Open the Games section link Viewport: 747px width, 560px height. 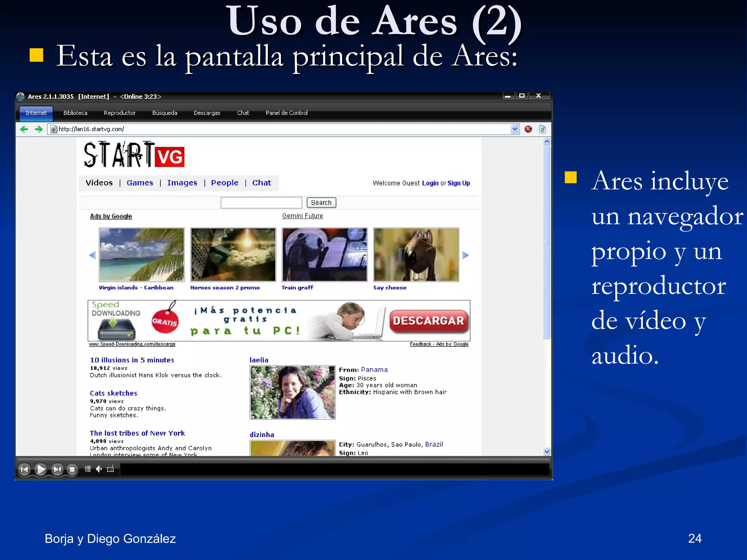point(140,183)
